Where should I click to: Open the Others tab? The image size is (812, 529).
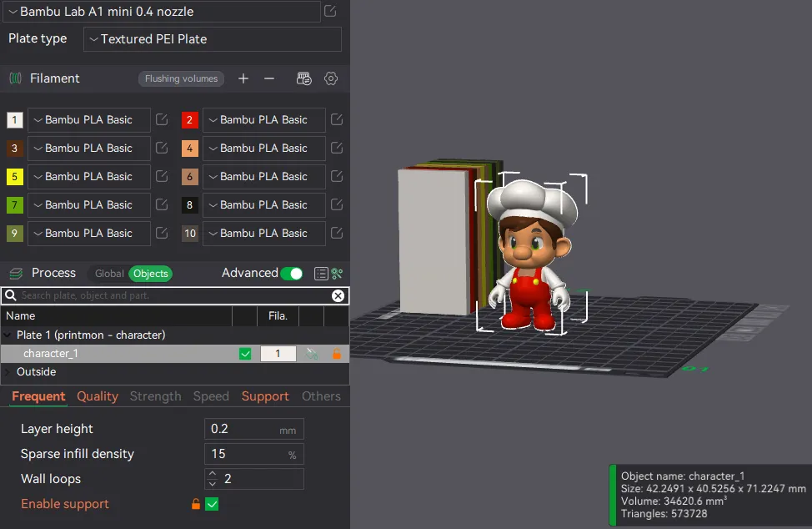(x=321, y=396)
